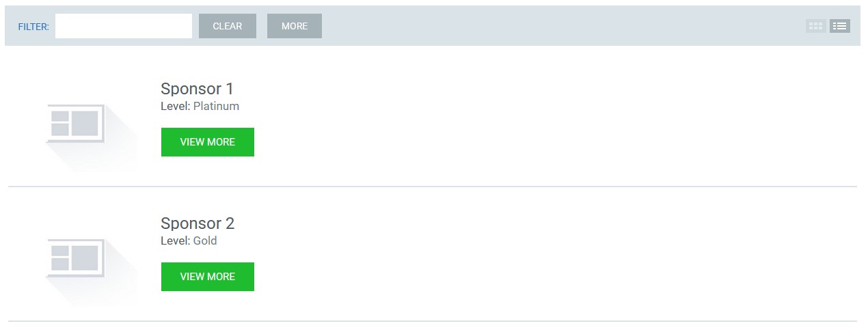Screen dimensions: 868x328
Task: View more details for Sponsor 2
Action: click(x=208, y=277)
